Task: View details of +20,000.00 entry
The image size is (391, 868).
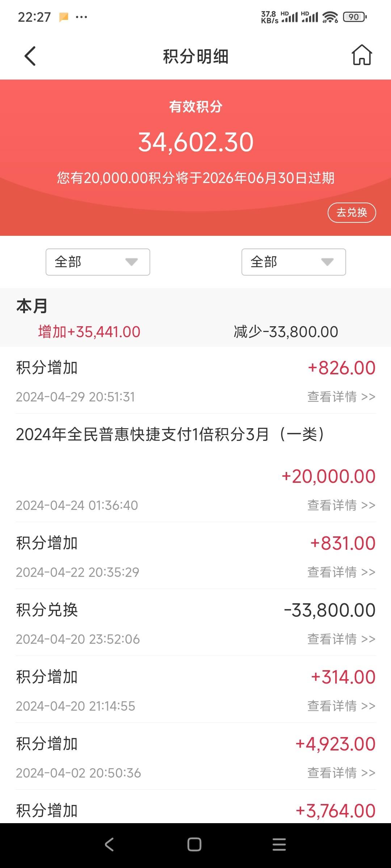Action: coord(341,505)
